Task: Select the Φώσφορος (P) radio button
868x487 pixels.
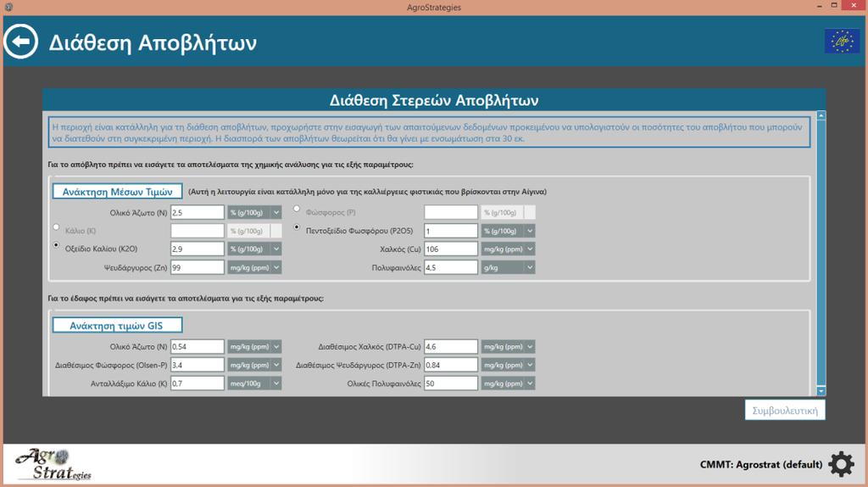Action: [298, 209]
